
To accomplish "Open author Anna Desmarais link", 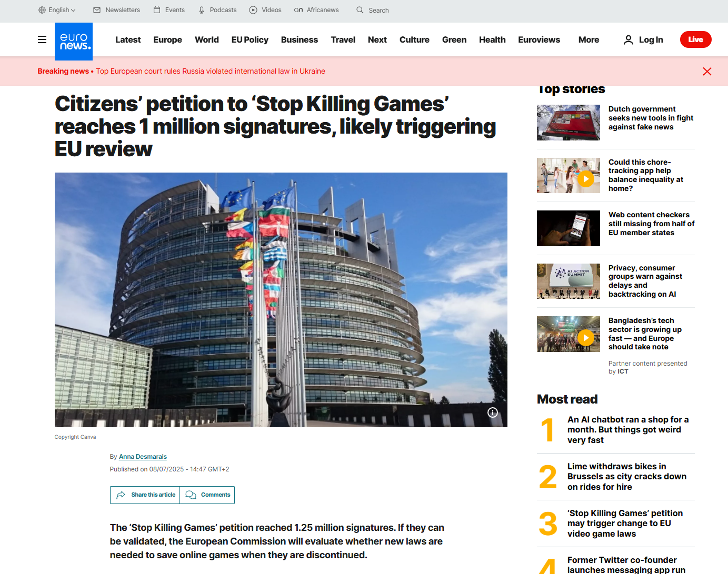I will click(143, 457).
